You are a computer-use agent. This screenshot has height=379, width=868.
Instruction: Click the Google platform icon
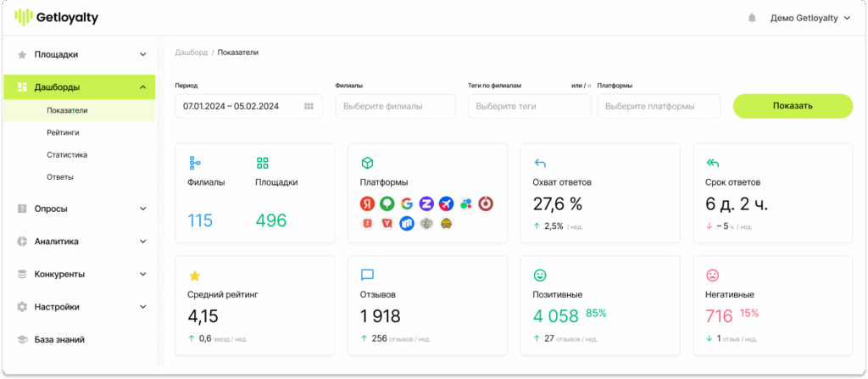pyautogui.click(x=407, y=203)
